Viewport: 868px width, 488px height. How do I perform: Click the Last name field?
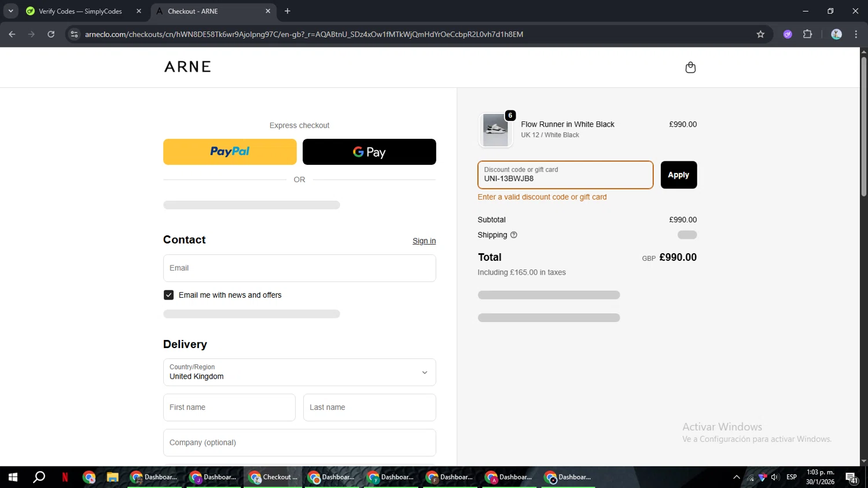click(x=369, y=408)
